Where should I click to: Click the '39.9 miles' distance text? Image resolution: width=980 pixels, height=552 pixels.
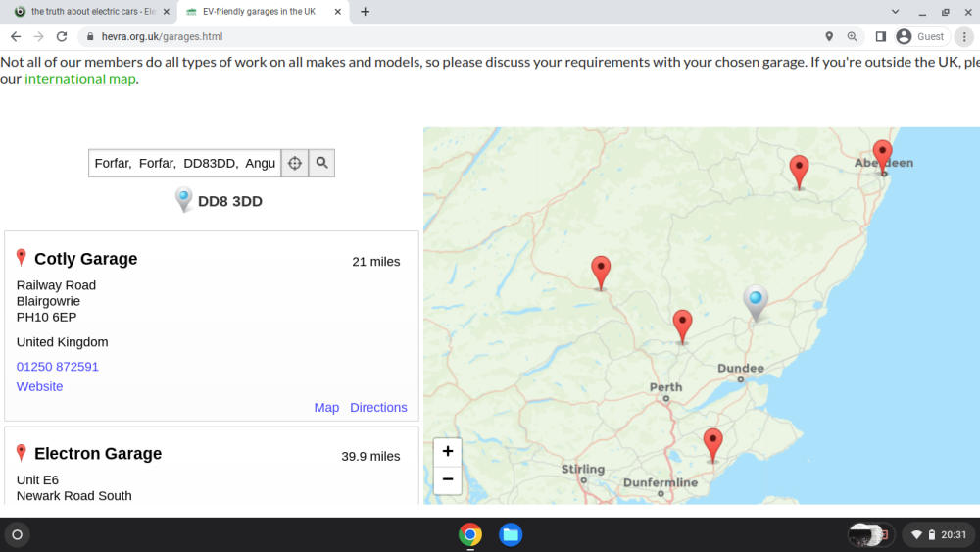370,456
